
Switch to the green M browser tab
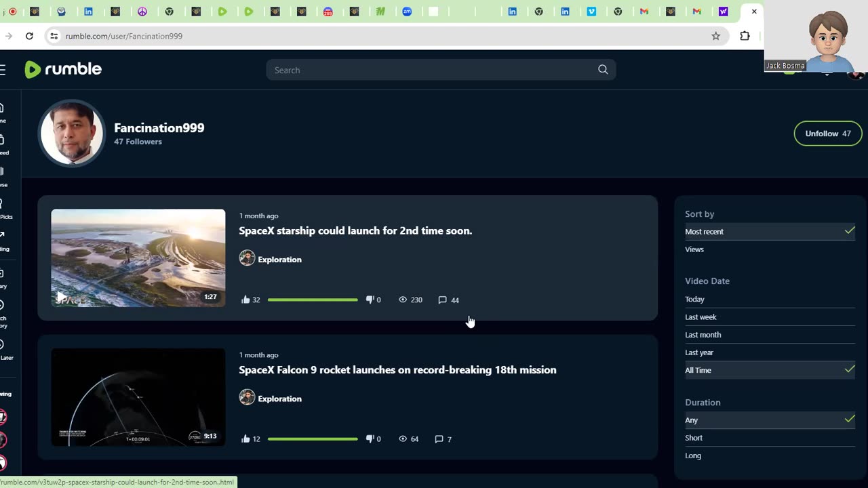(x=380, y=12)
